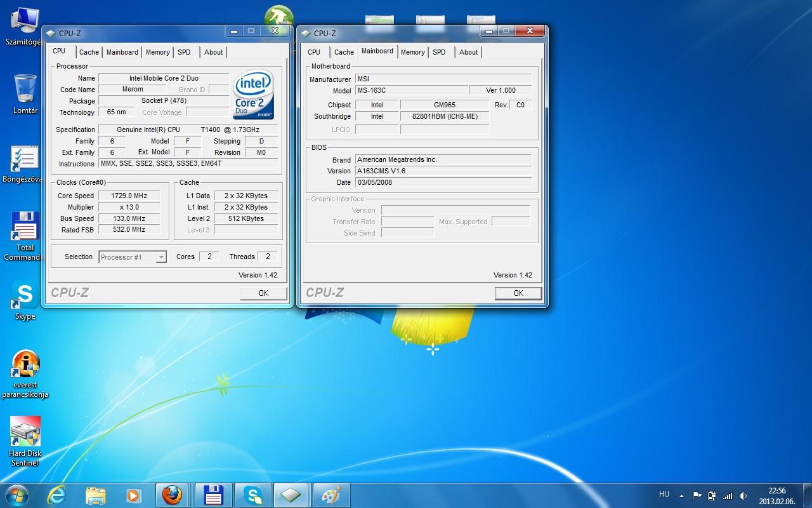
Task: Click the Show desktop strip beside the clock
Action: (x=807, y=495)
